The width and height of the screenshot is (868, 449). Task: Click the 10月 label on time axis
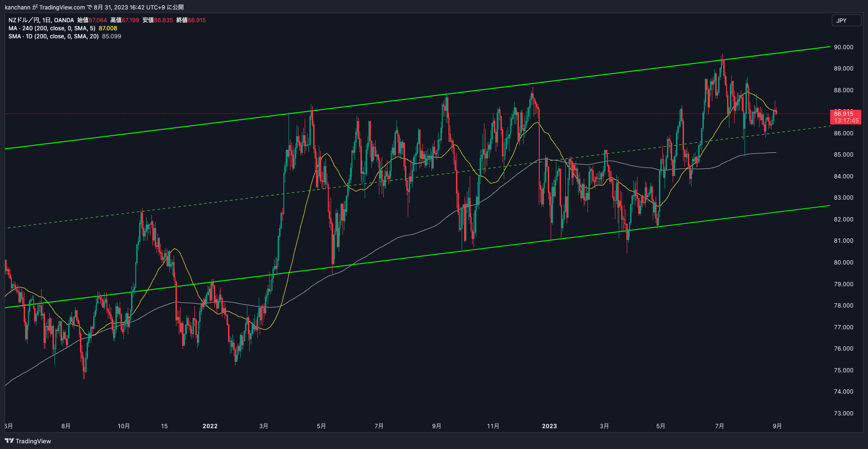click(x=124, y=426)
